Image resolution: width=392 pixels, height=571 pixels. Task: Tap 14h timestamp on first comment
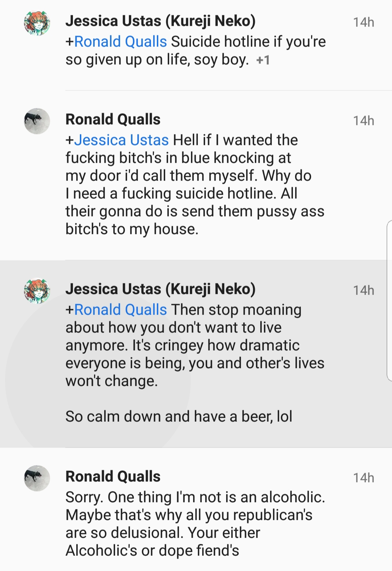364,22
